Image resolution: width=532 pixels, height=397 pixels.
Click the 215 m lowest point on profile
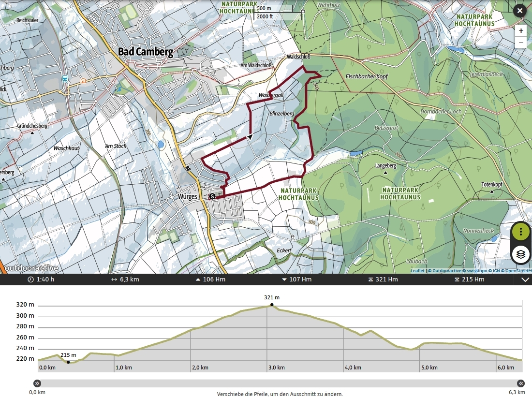tap(68, 362)
